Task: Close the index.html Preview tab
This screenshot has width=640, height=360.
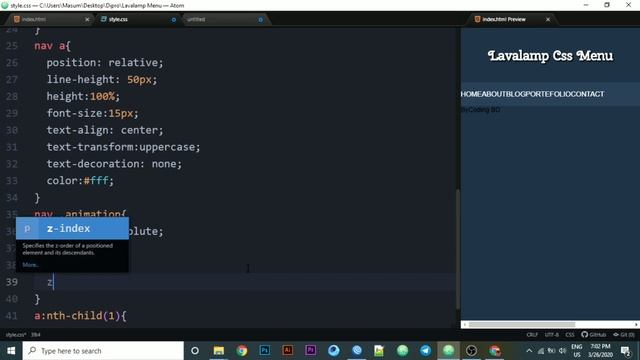Action: 548,19
